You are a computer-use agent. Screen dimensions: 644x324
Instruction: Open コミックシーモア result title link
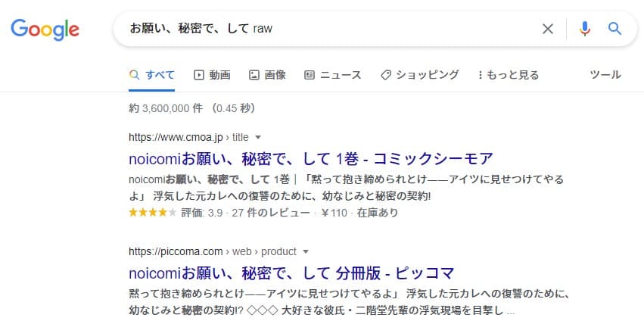coord(311,158)
